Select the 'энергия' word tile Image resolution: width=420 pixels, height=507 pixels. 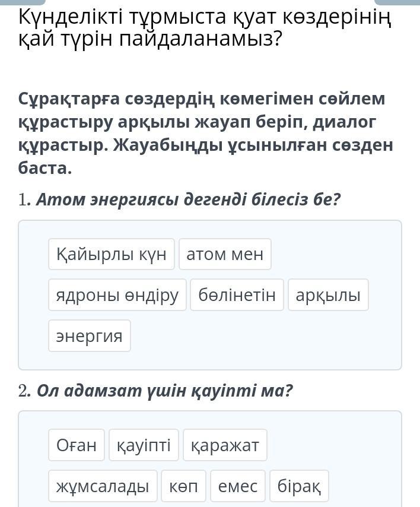(90, 335)
